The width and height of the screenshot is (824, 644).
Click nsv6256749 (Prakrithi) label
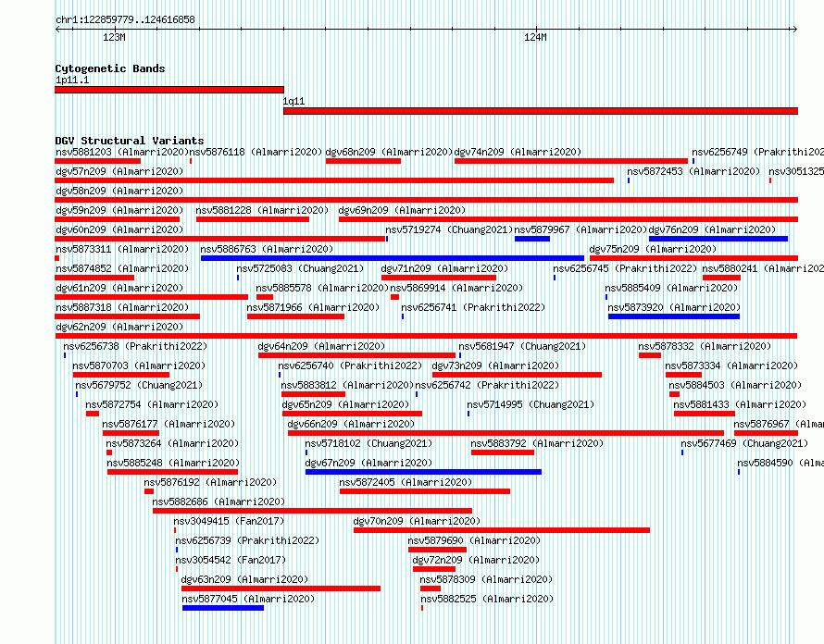tap(757, 152)
